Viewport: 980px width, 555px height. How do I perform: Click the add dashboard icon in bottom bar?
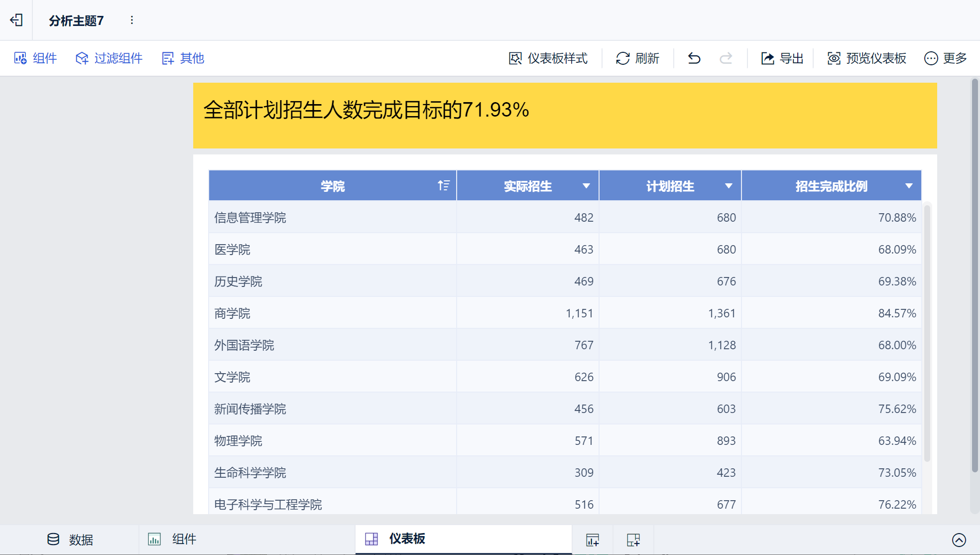coord(633,540)
